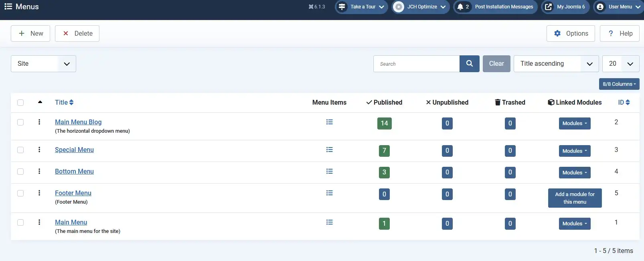Click the Menus list icon in header

[x=8, y=6]
